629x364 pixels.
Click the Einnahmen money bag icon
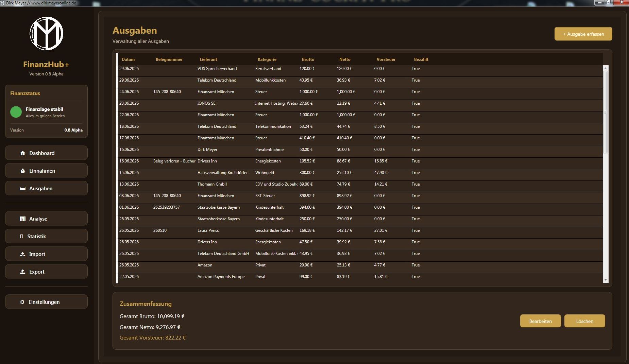click(23, 171)
